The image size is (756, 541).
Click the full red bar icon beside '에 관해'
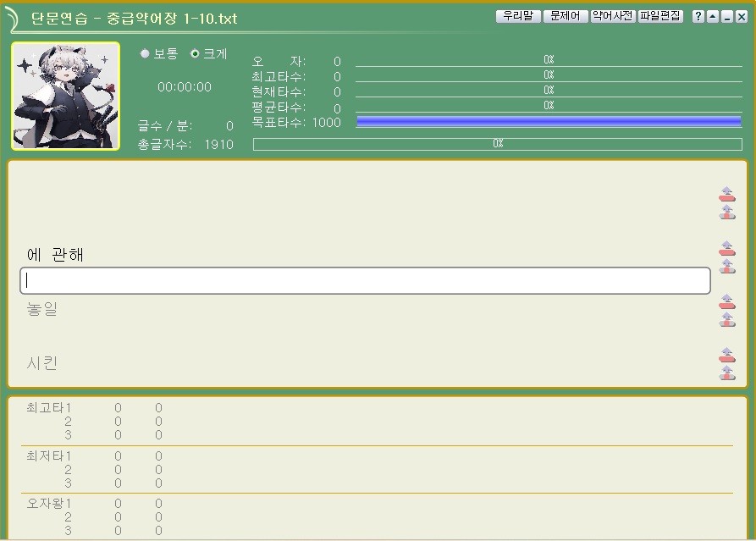(727, 248)
